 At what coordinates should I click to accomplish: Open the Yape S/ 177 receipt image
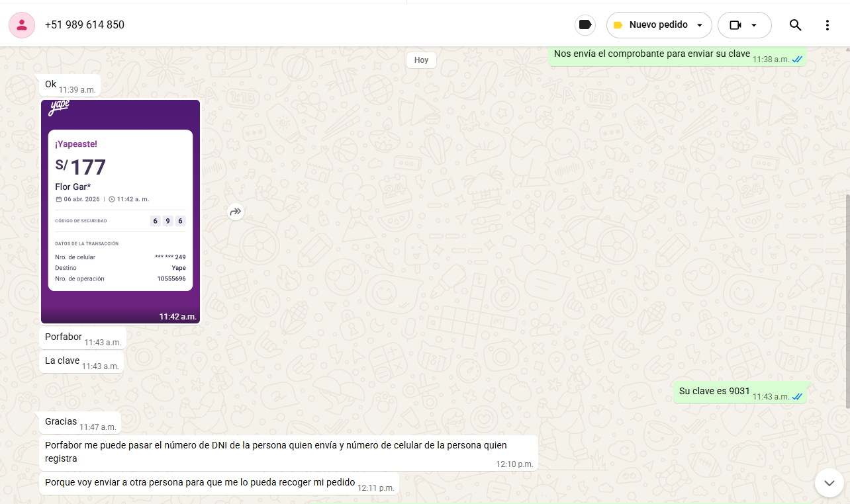[x=120, y=212]
